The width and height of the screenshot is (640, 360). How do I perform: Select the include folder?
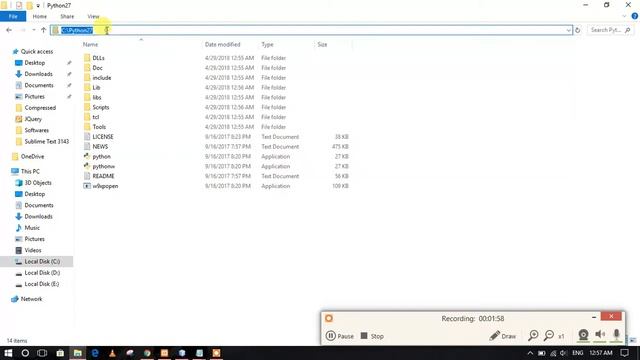pyautogui.click(x=102, y=78)
